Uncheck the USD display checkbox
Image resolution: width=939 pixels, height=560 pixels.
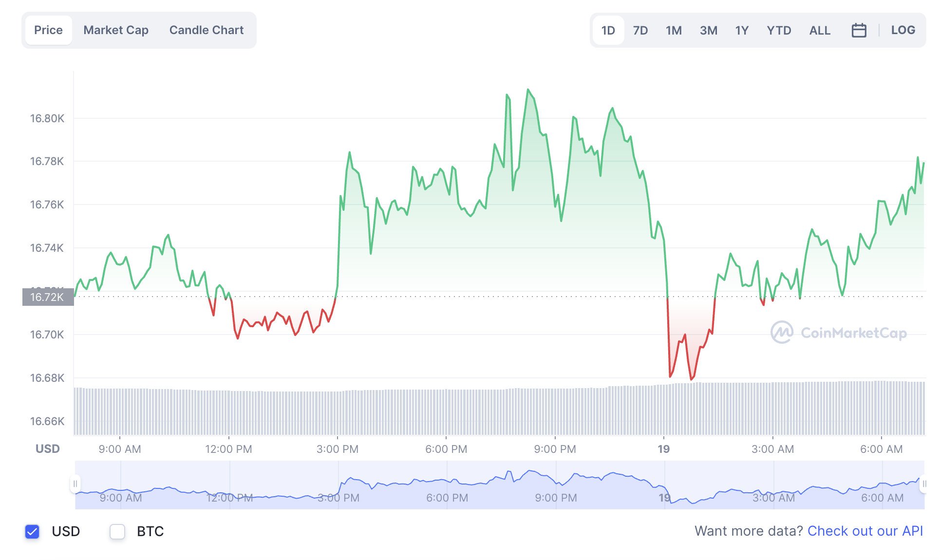coord(32,532)
